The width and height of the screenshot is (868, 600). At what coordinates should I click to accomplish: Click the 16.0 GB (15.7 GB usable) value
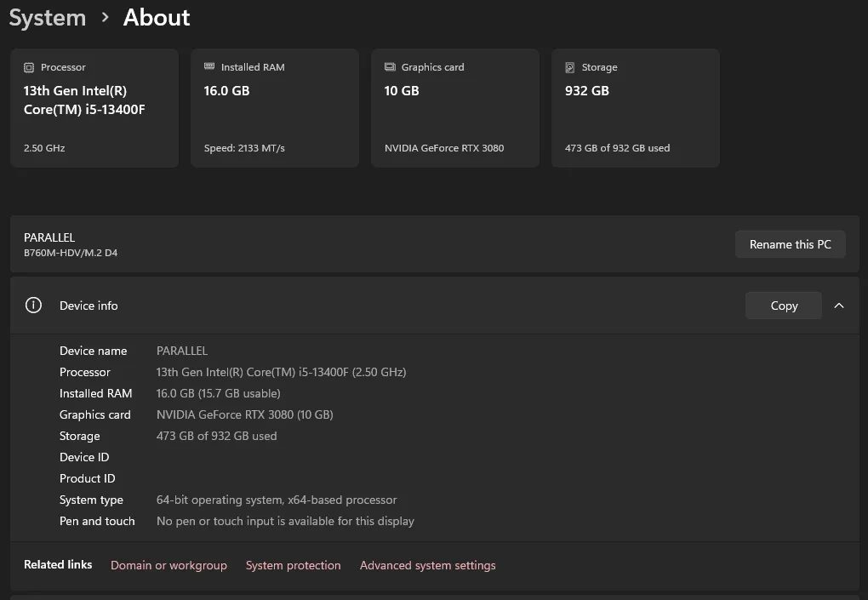[218, 393]
